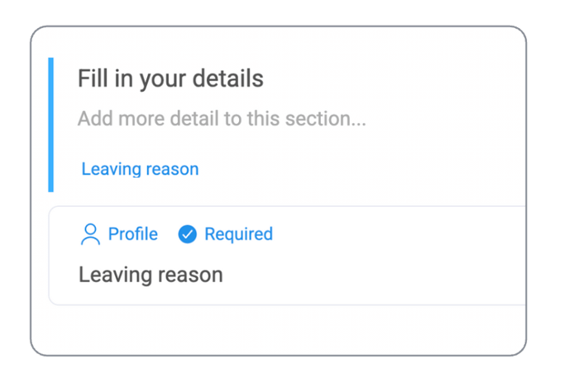The width and height of the screenshot is (569, 392).
Task: Click blank space right of the section heading
Action: 394,79
